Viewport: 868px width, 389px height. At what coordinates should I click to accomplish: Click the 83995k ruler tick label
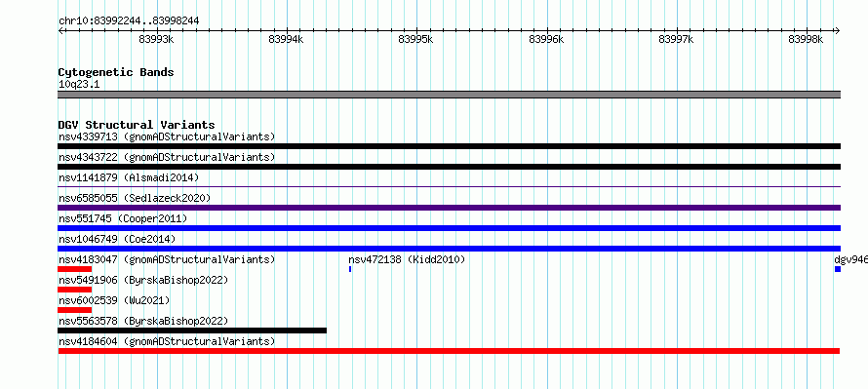tap(415, 39)
